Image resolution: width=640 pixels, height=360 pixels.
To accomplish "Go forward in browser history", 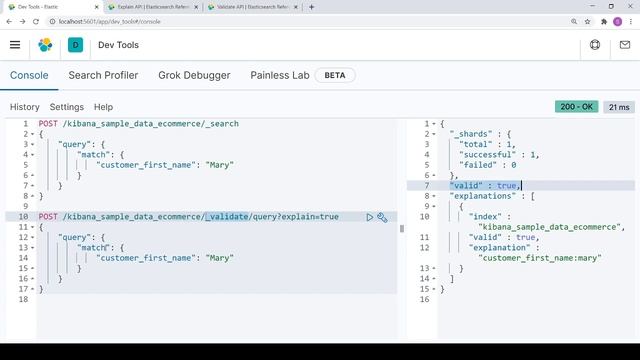I will pyautogui.click(x=22, y=22).
